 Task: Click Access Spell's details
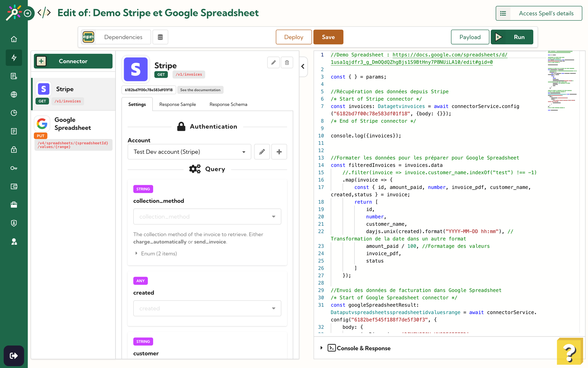pyautogui.click(x=539, y=13)
